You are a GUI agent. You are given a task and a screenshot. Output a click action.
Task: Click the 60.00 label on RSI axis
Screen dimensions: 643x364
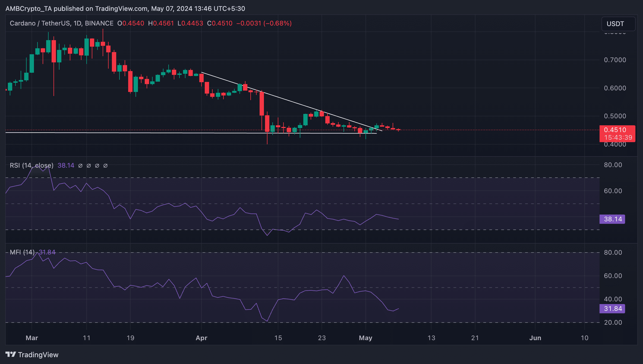(x=613, y=191)
